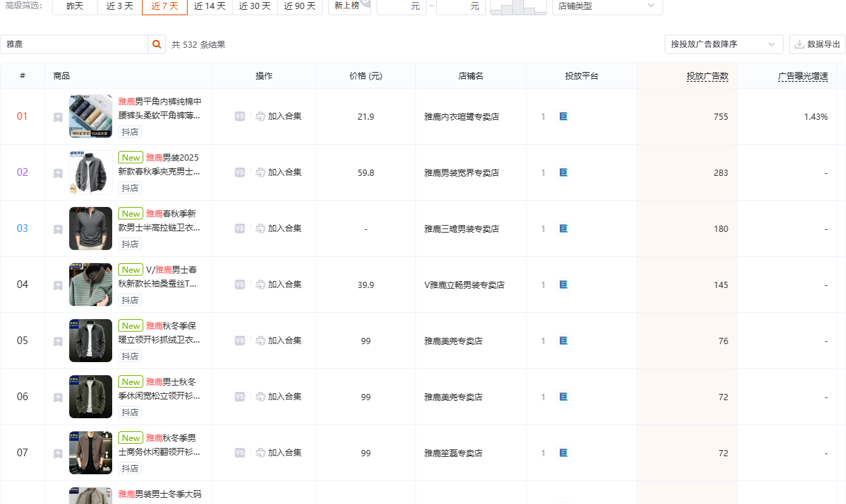Add row 06 product to collection (加入合集)
846x504 pixels.
(x=279, y=397)
